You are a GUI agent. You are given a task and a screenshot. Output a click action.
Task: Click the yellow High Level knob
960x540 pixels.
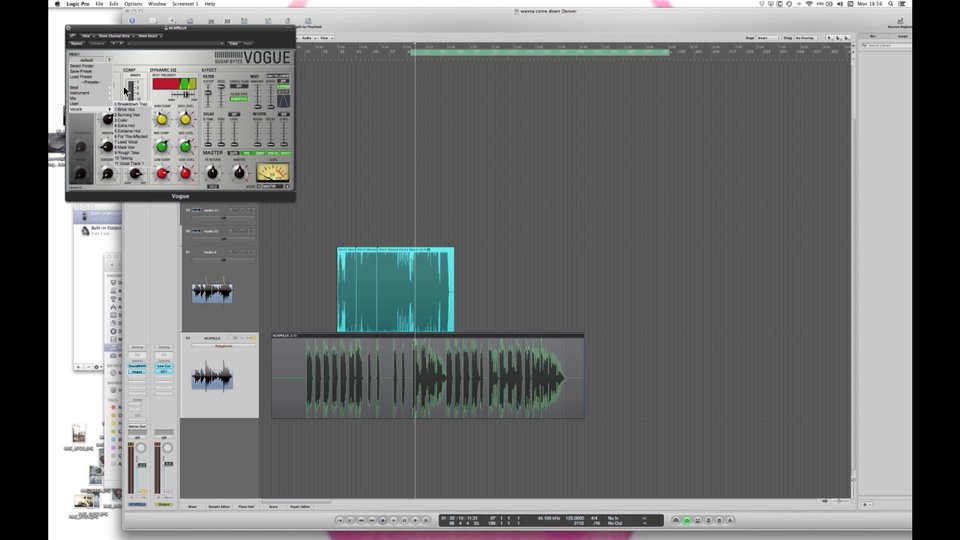(x=186, y=119)
